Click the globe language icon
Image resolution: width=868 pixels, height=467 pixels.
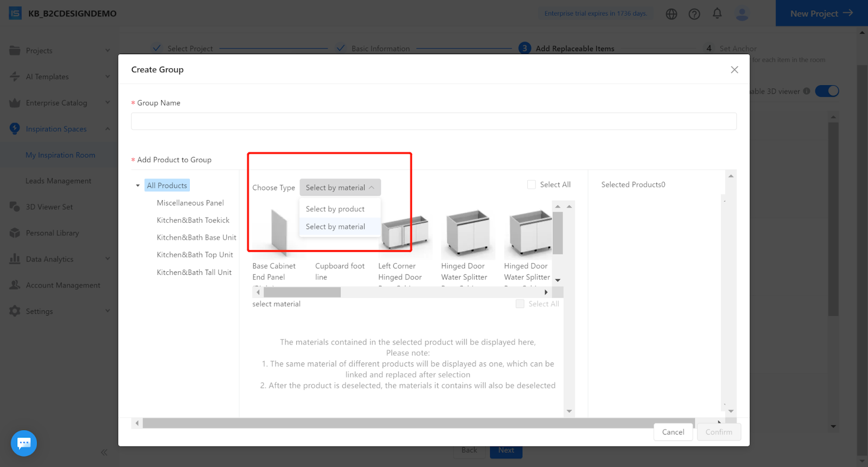(672, 14)
